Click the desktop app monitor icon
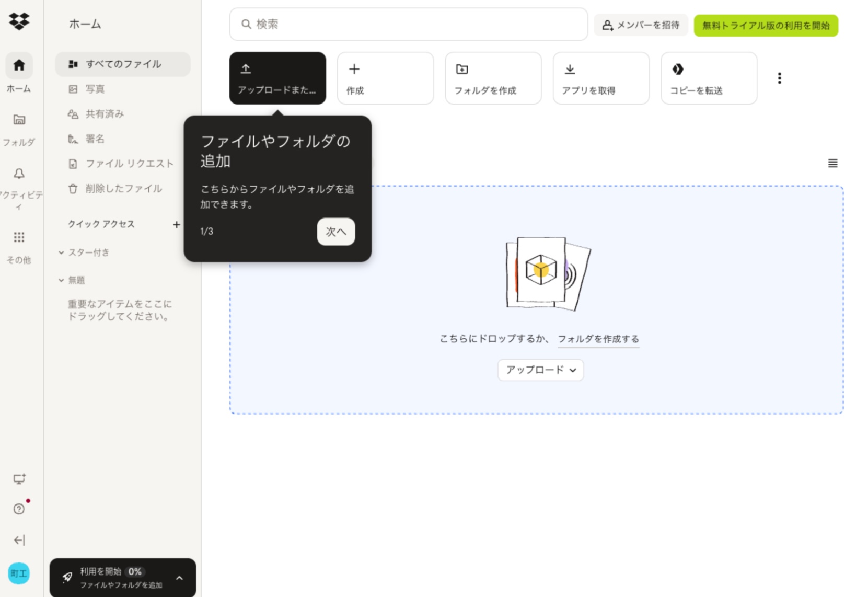 point(19,478)
